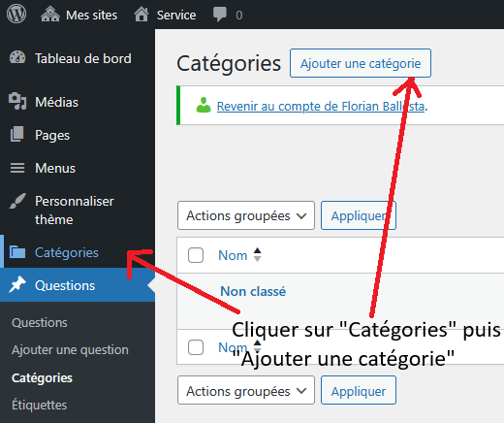The image size is (504, 423).
Task: Click the Personnaliser thème brush icon
Action: tap(17, 201)
